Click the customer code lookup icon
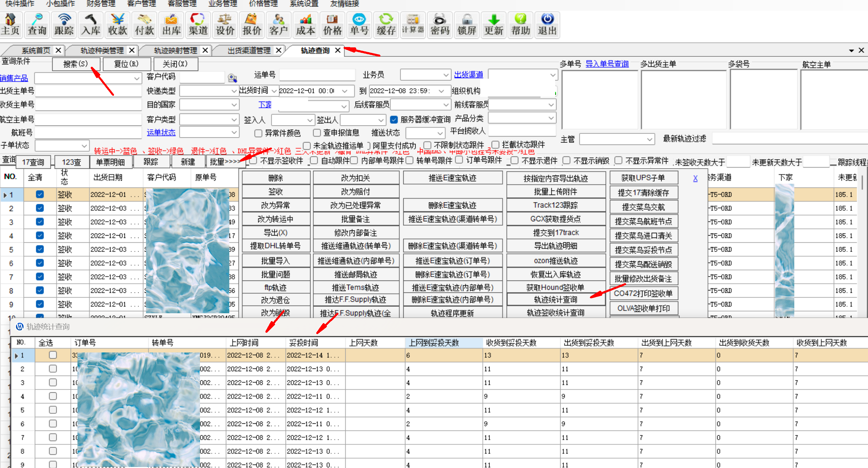868x468 pixels. pyautogui.click(x=232, y=78)
